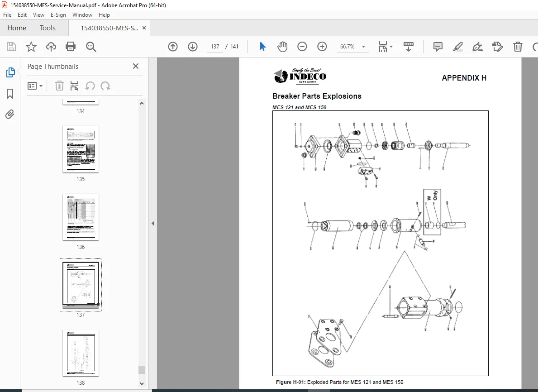Viewport: 538px width, 392px height.
Task: Select the Highlight text pen tool
Action: tap(458, 47)
